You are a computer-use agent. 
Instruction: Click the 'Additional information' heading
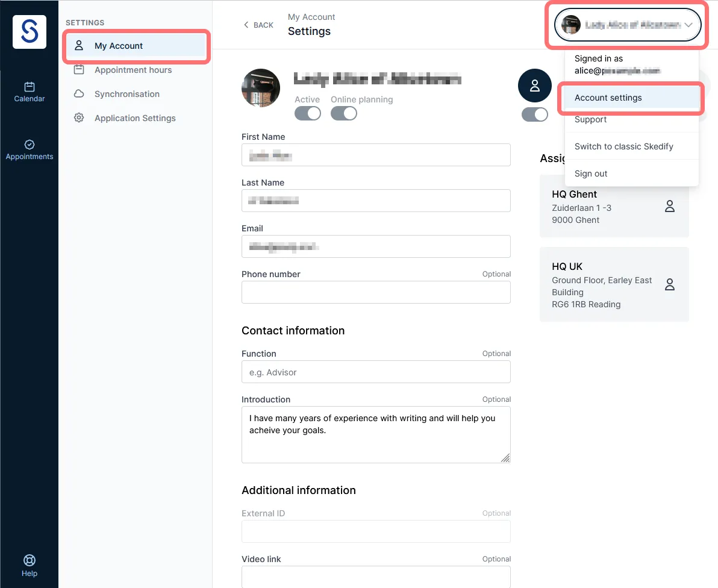[x=299, y=490]
